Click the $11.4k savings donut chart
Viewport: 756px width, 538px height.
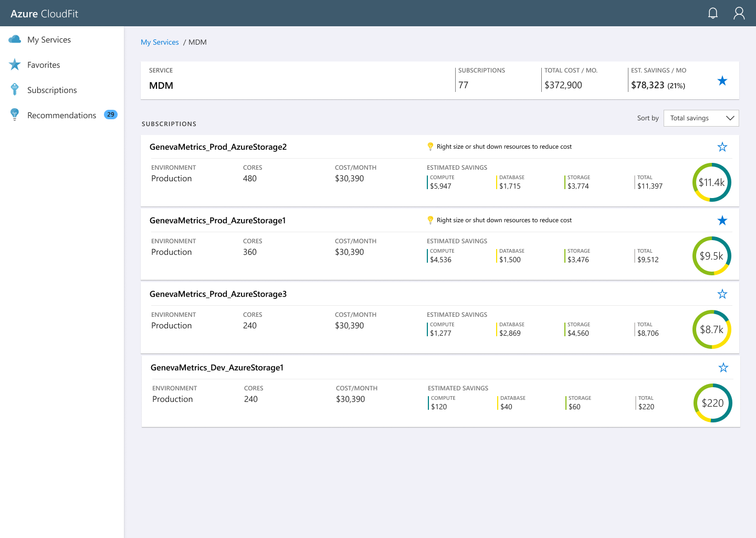tap(712, 182)
